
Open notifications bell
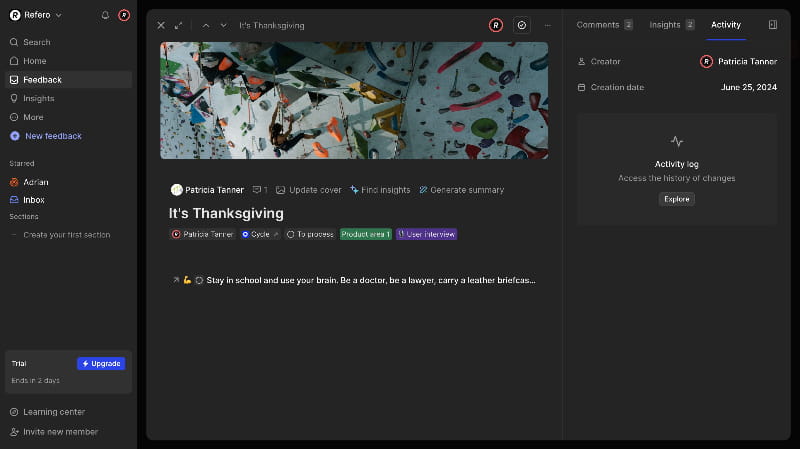click(x=105, y=15)
